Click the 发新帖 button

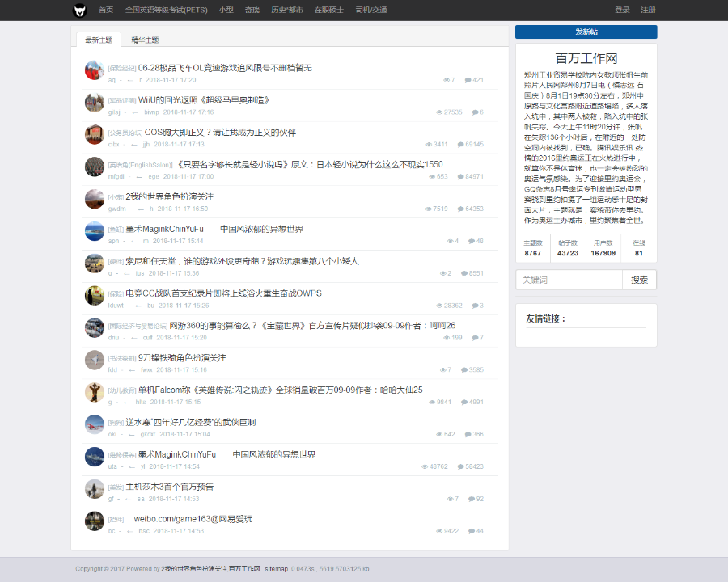pyautogui.click(x=585, y=32)
